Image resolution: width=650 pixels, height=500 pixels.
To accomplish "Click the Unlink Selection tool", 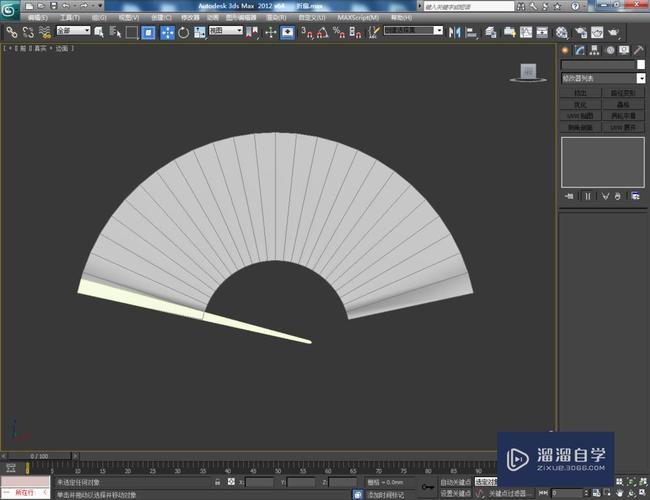I will 28,32.
